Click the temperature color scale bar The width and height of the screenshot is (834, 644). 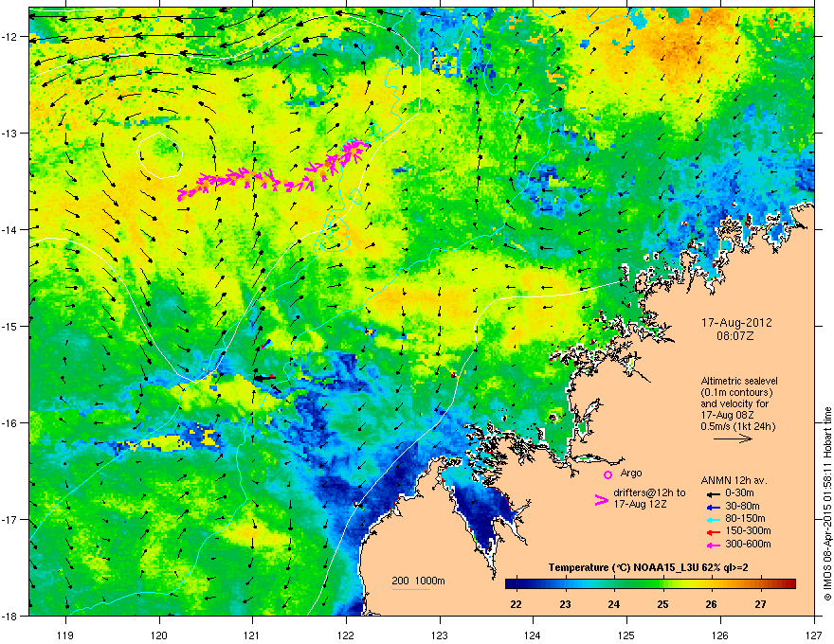(650, 584)
